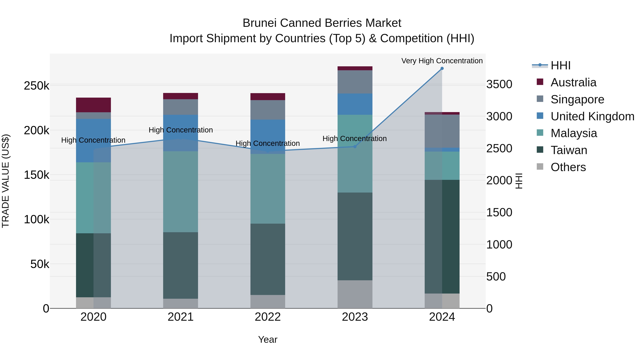Click the Year axis title
This screenshot has height=362, width=644.
[268, 339]
